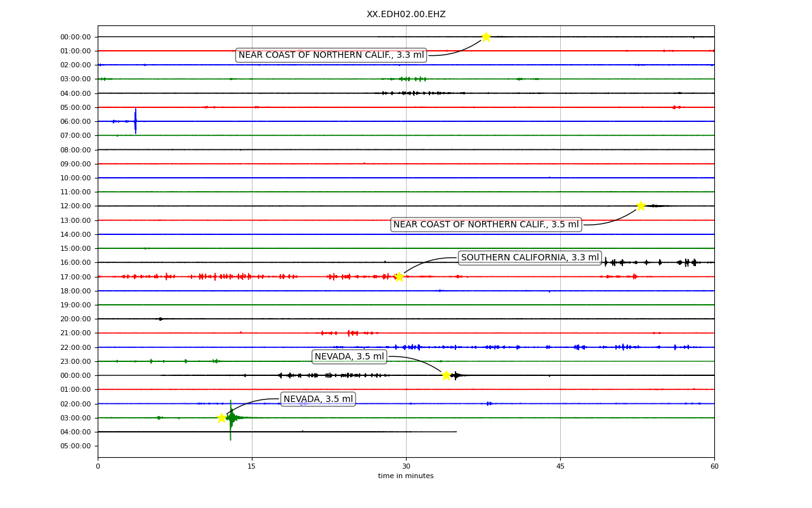The height and width of the screenshot is (508, 812).
Task: Click the plot title XX.EDH02.00.EHZ
Action: [x=406, y=15]
